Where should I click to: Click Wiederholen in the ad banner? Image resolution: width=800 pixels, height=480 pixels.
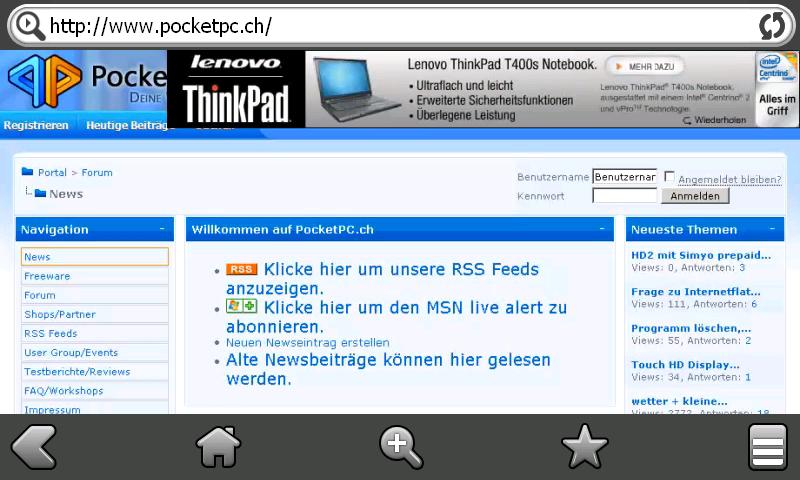715,120
